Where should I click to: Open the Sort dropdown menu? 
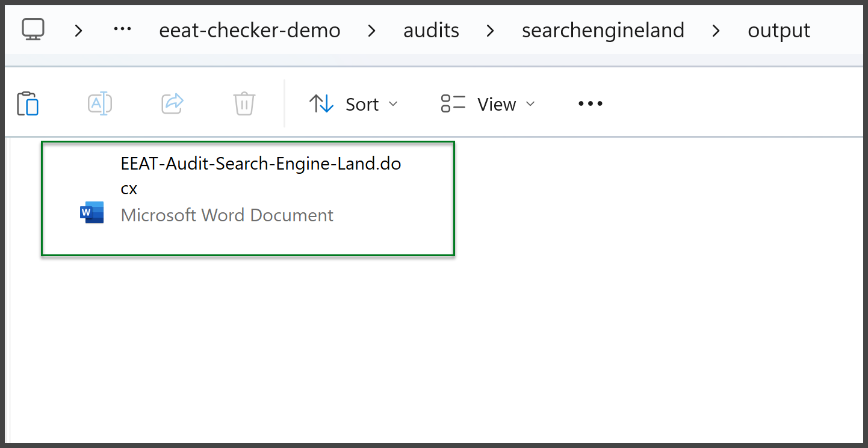click(353, 104)
